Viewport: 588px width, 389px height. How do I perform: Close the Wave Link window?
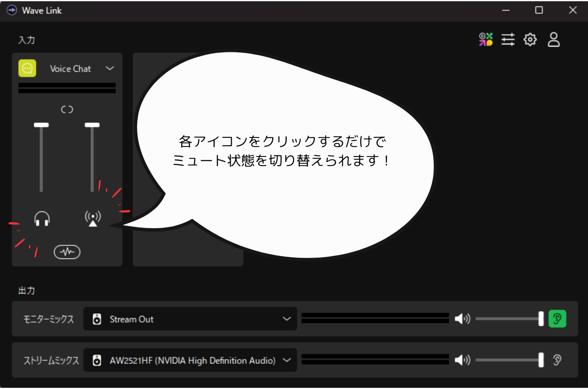click(573, 10)
